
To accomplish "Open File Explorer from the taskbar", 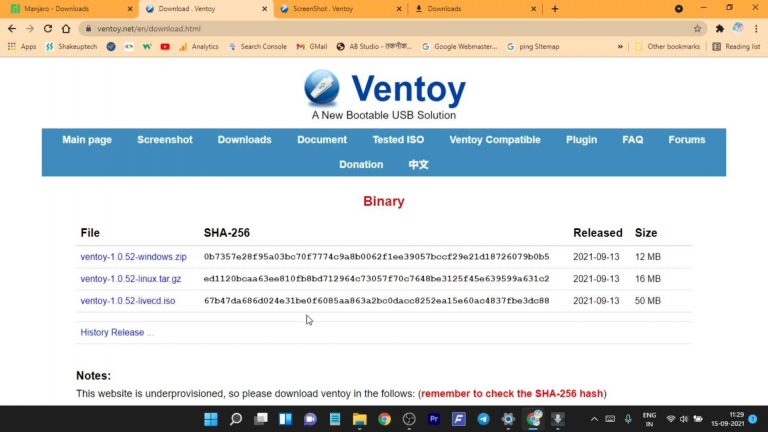I will click(x=359, y=419).
